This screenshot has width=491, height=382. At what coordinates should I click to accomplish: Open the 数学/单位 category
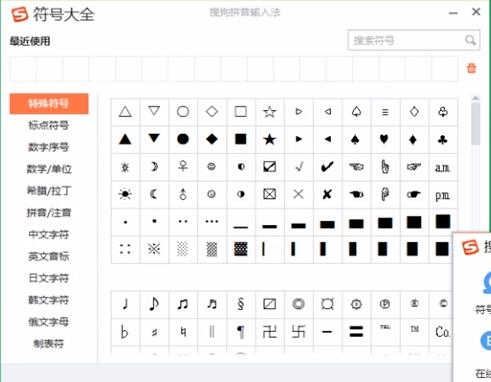(x=49, y=169)
